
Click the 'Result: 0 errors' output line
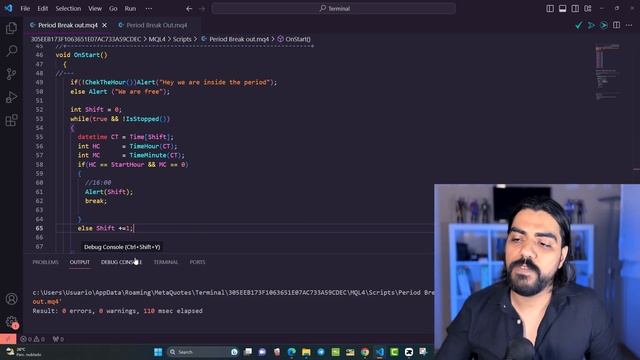point(118,311)
